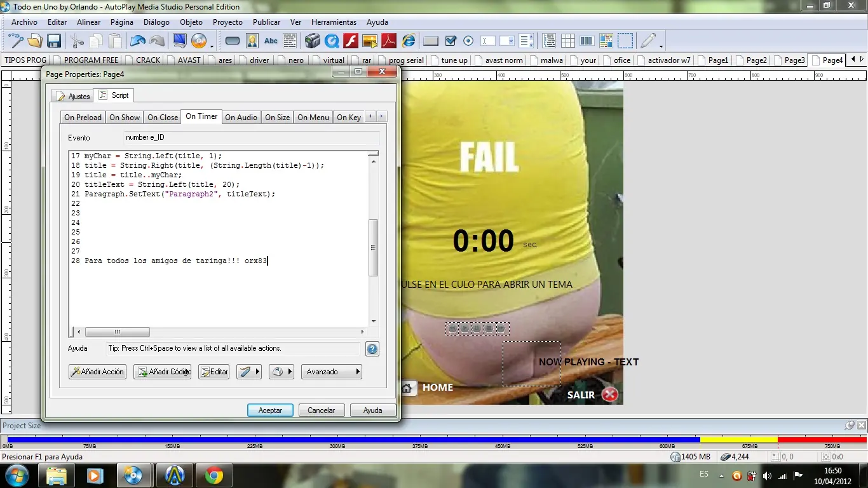Screen dimensions: 868x488
Task: Open the dropdown arrow next to publish disc icon
Action: 212,46
